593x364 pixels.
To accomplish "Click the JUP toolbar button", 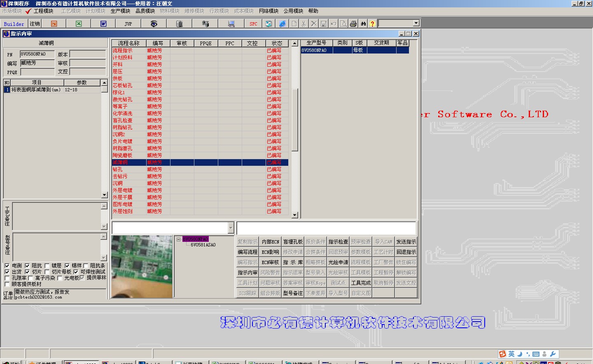I will (128, 24).
